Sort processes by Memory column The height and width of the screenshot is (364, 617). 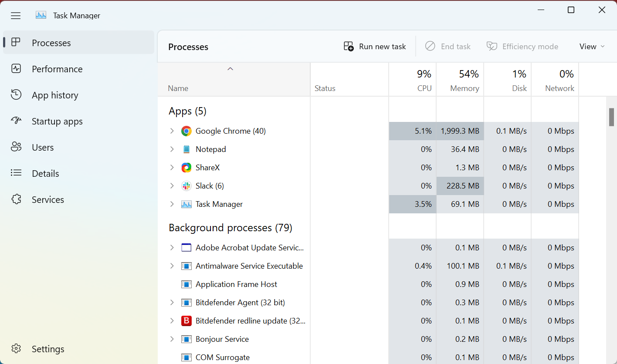click(x=460, y=80)
